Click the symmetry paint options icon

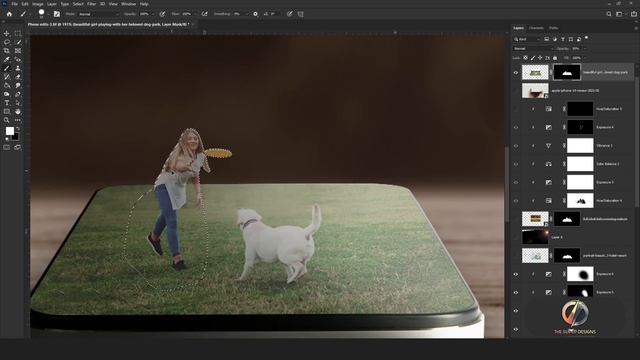[301, 14]
